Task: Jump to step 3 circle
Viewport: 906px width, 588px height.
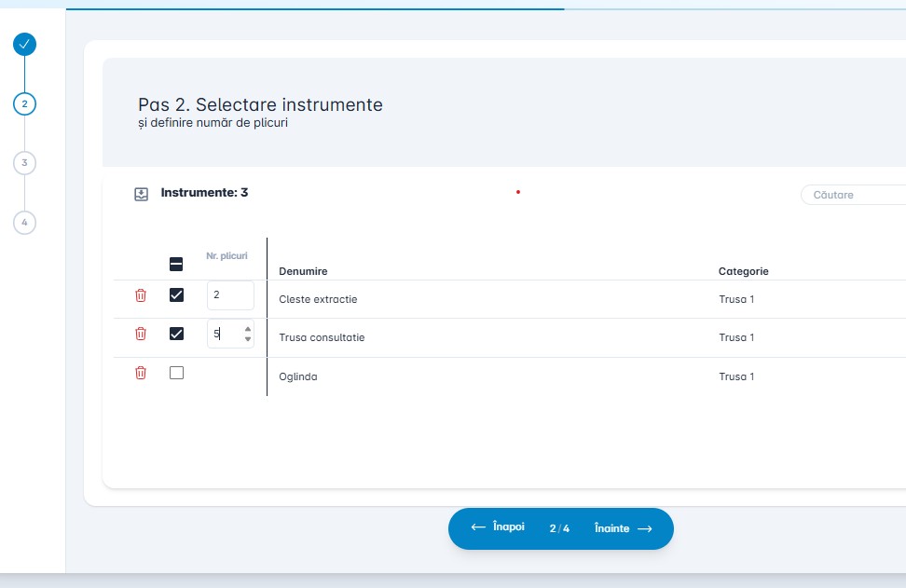Action: pos(25,162)
